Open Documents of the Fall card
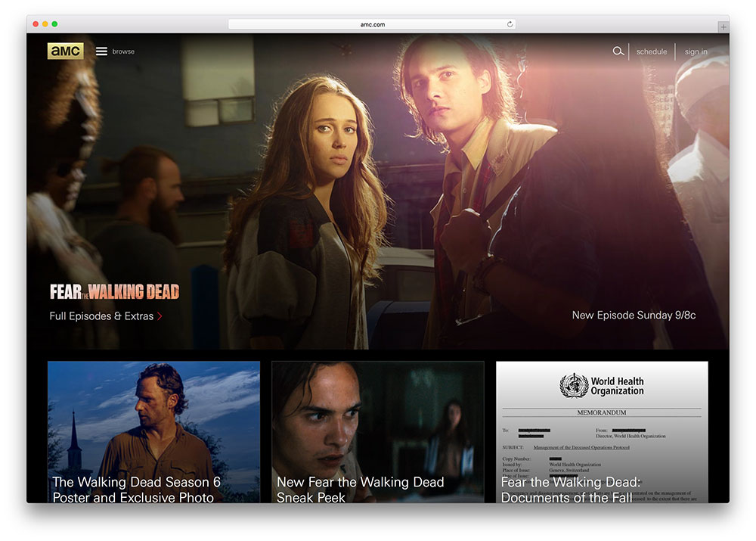This screenshot has height=541, width=756. click(602, 432)
